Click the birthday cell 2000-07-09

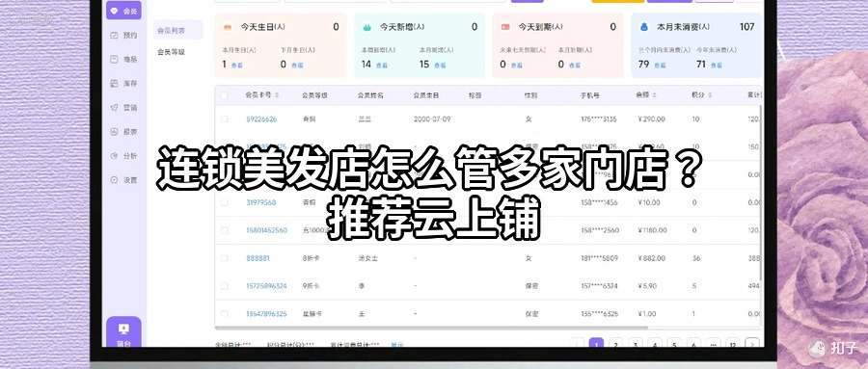click(432, 119)
